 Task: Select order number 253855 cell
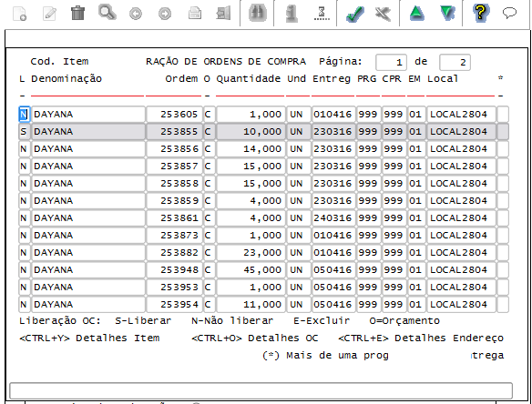click(x=174, y=132)
